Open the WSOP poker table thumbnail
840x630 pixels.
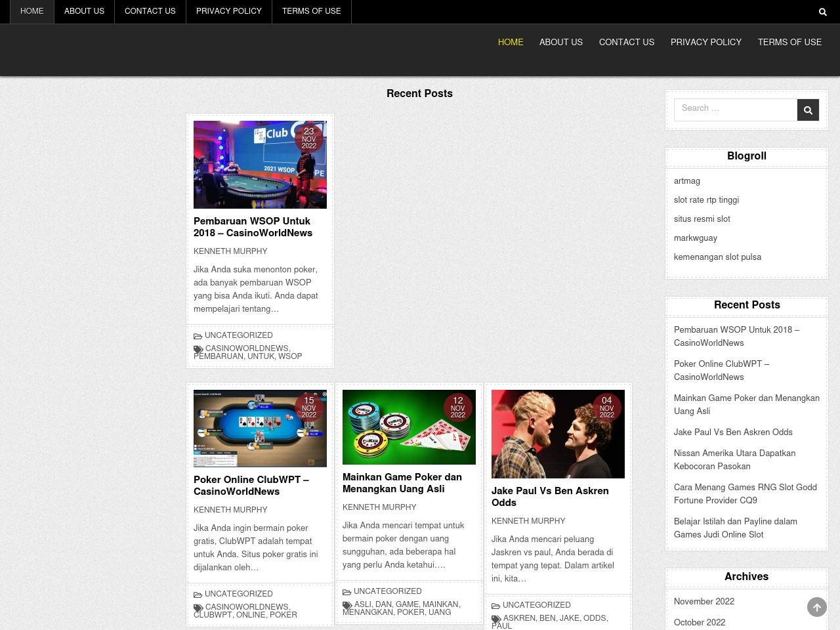[x=260, y=165]
